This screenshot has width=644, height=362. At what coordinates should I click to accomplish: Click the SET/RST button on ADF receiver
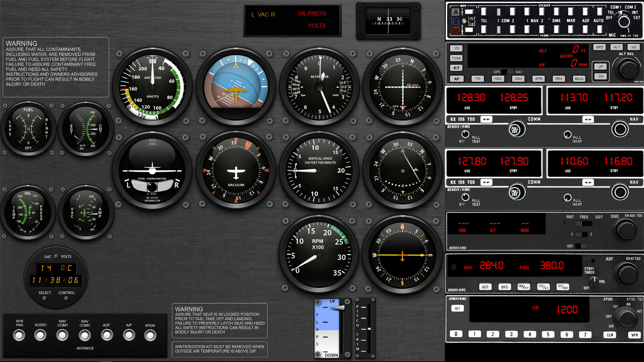point(563,287)
